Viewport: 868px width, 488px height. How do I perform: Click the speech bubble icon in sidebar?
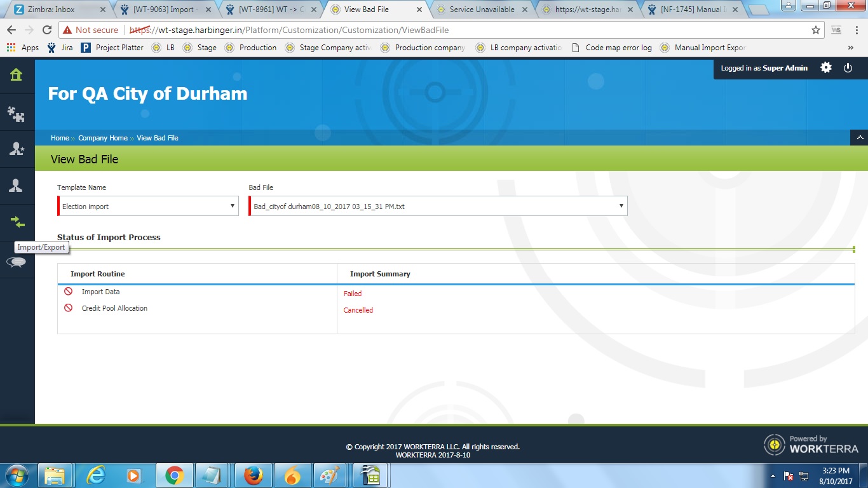pyautogui.click(x=17, y=262)
